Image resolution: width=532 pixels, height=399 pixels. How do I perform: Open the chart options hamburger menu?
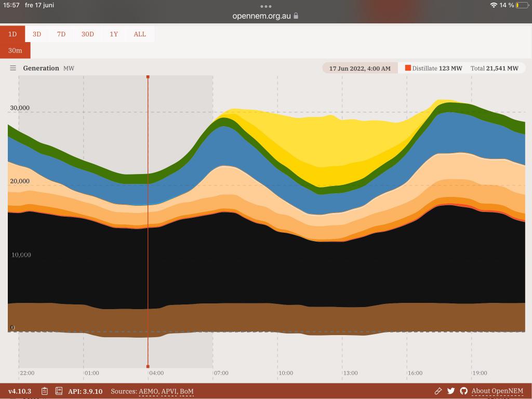pos(13,68)
